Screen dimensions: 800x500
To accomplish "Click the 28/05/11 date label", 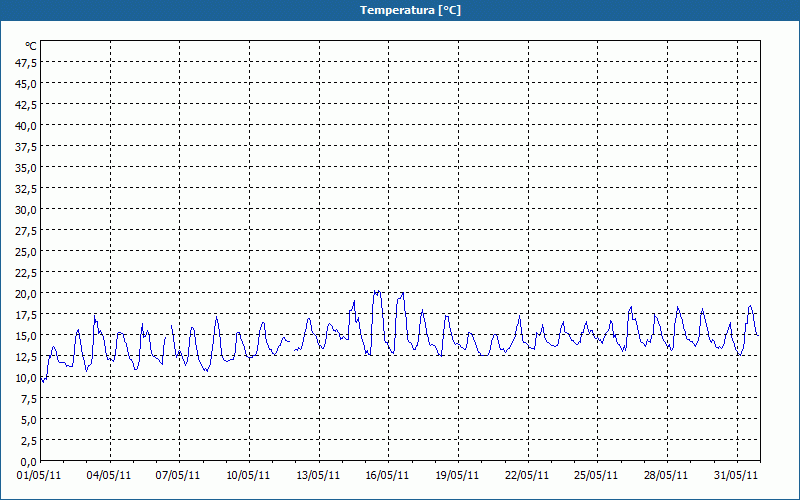I will point(666,475).
